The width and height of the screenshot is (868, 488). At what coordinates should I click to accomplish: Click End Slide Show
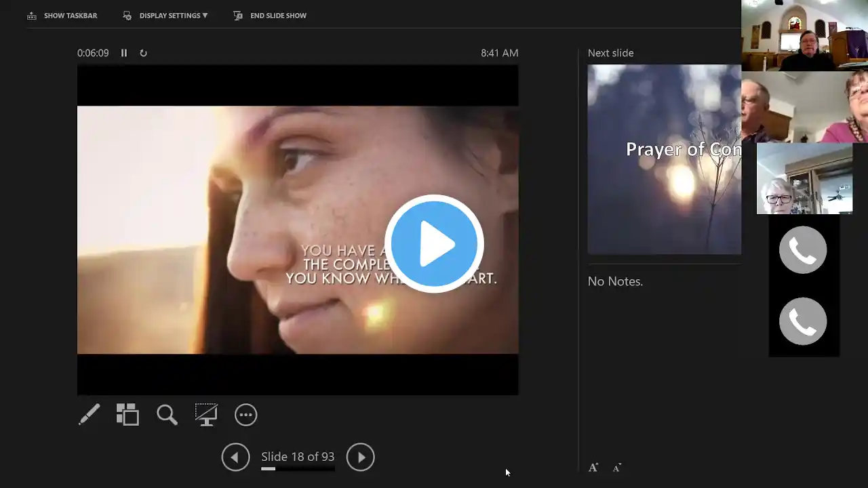click(x=270, y=16)
